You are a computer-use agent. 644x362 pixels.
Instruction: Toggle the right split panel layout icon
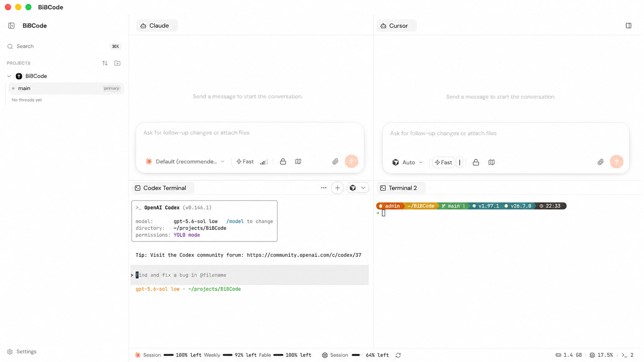[x=629, y=26]
